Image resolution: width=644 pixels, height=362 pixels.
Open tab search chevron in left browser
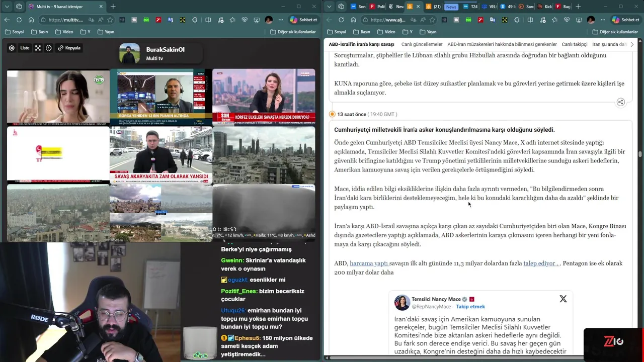pos(7,7)
